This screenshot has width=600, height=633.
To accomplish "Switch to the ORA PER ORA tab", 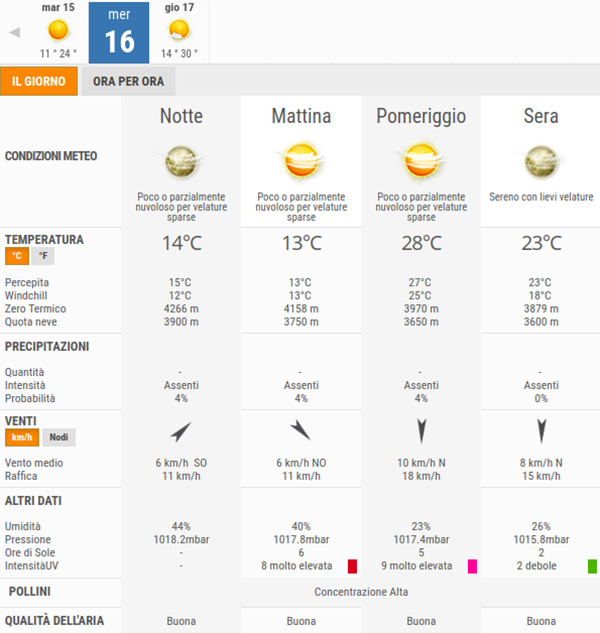I will (x=128, y=81).
